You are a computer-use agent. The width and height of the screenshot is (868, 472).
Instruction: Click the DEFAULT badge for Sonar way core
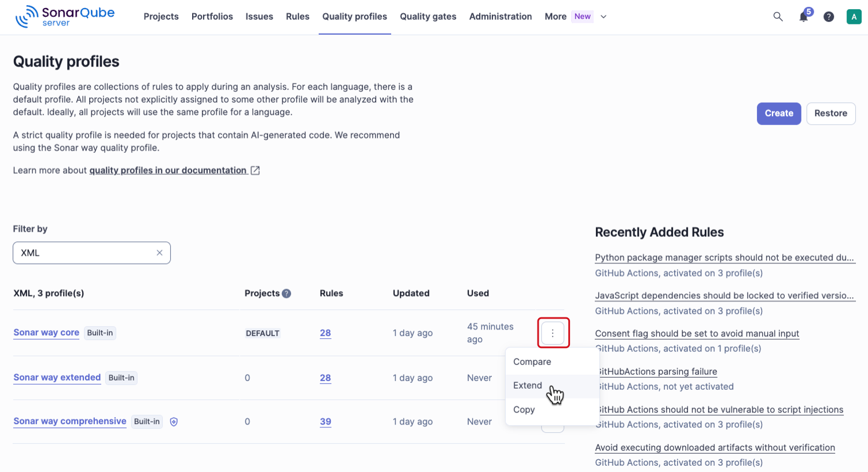(263, 334)
